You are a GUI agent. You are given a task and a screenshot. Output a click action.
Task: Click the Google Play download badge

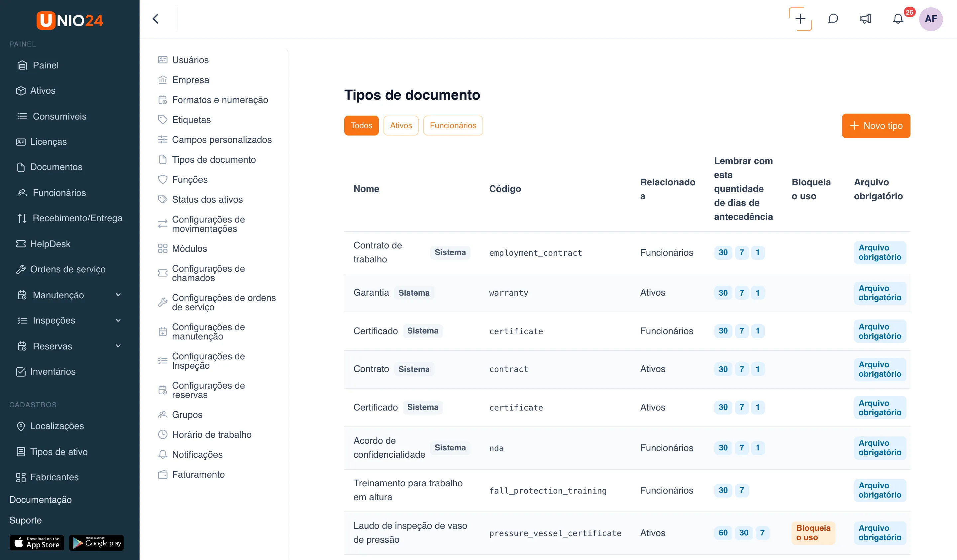[x=96, y=542]
